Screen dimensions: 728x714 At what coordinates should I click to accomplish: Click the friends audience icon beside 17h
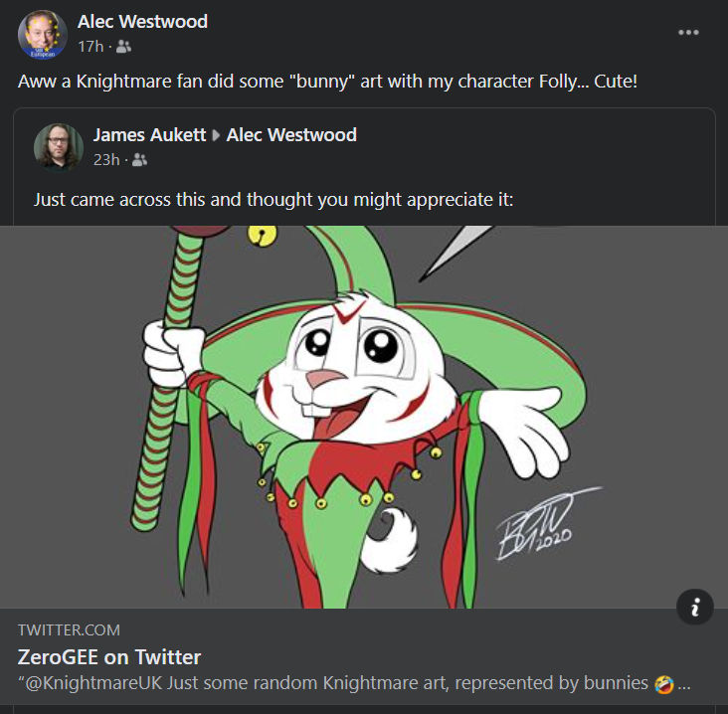(123, 46)
